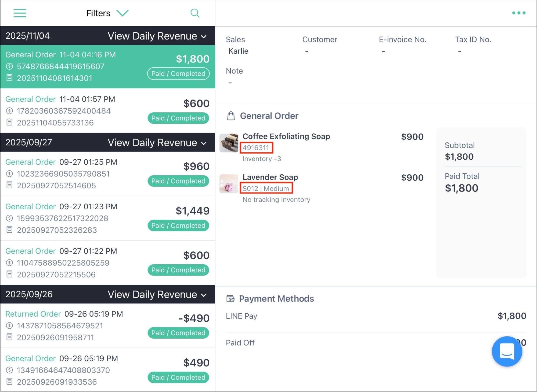
Task: Select the $960 order from 09-27 01:25 PM
Action: tap(108, 174)
